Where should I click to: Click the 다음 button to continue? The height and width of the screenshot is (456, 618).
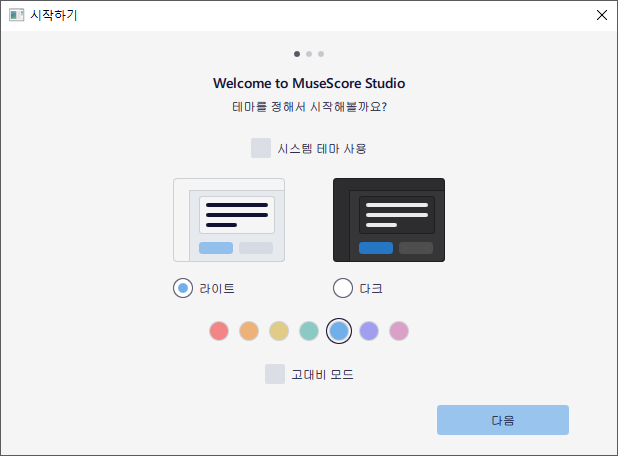point(503,420)
